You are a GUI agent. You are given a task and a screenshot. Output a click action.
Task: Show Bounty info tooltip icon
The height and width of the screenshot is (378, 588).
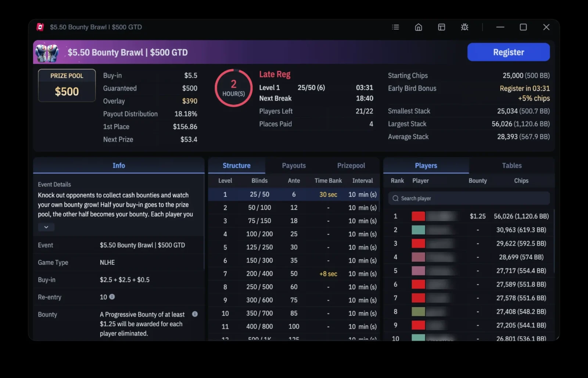pyautogui.click(x=195, y=314)
